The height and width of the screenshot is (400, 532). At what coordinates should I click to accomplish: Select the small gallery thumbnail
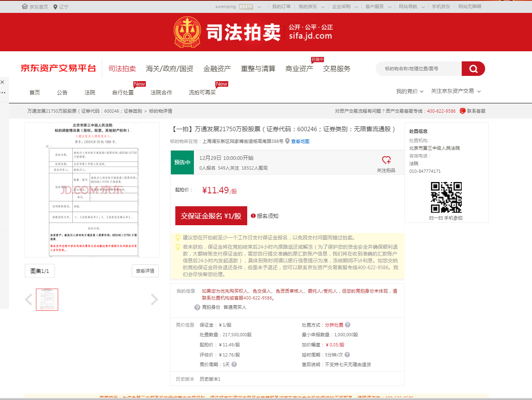pos(47,299)
